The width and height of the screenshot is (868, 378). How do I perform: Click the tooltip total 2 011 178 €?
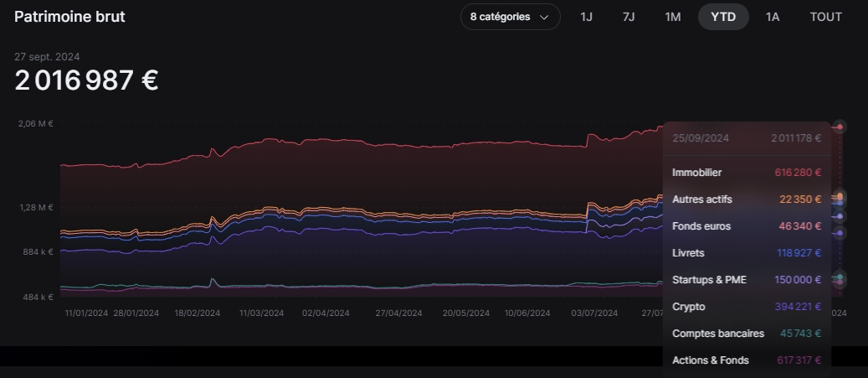(x=796, y=138)
